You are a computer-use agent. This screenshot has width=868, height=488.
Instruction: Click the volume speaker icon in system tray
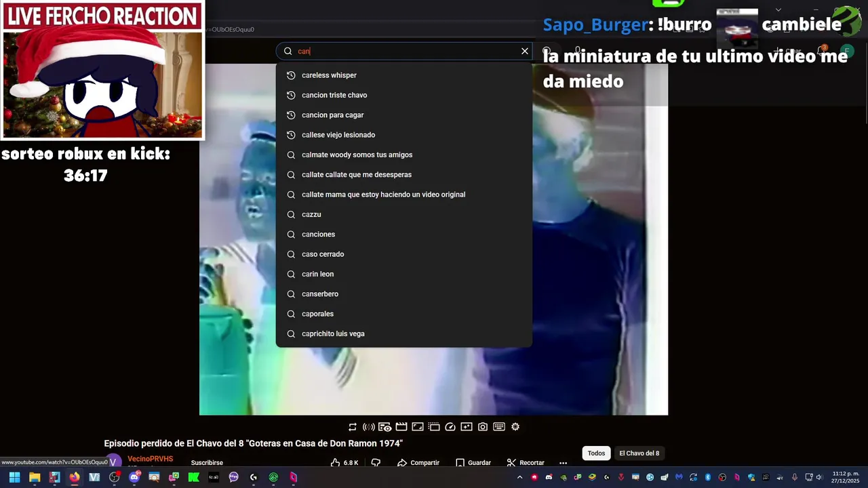(x=819, y=477)
